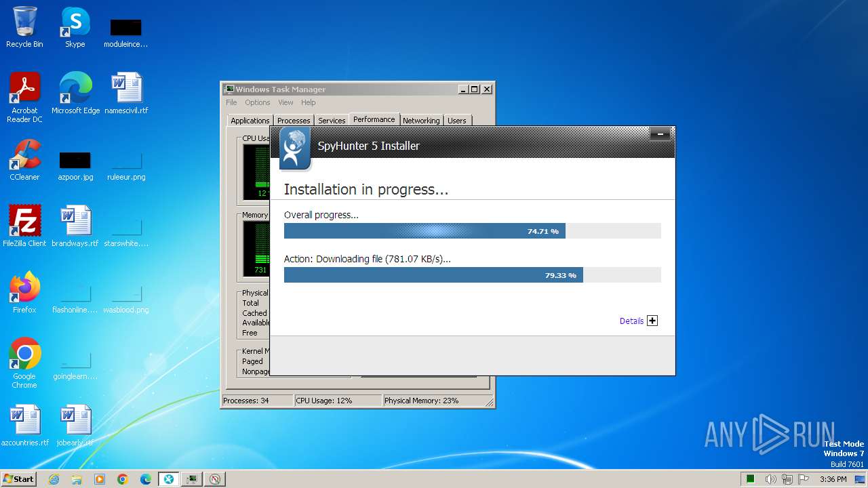
Task: Click Task Manager window resize grip
Action: click(490, 403)
